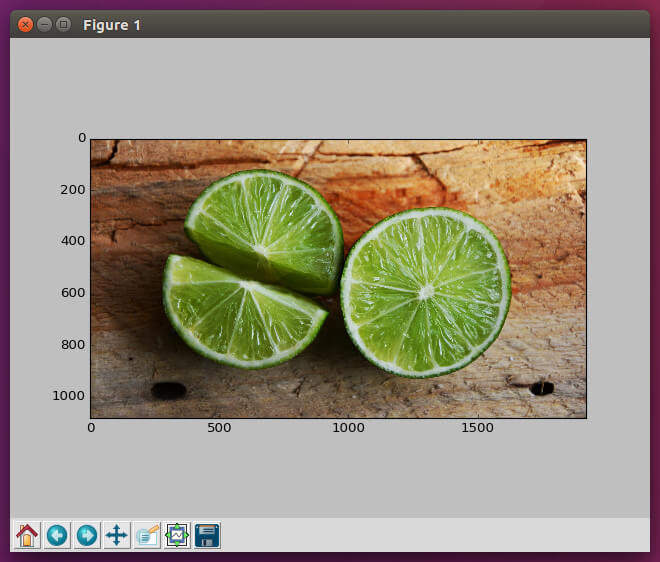The height and width of the screenshot is (562, 660).
Task: Reset the plot to original view with Home icon
Action: tap(27, 536)
